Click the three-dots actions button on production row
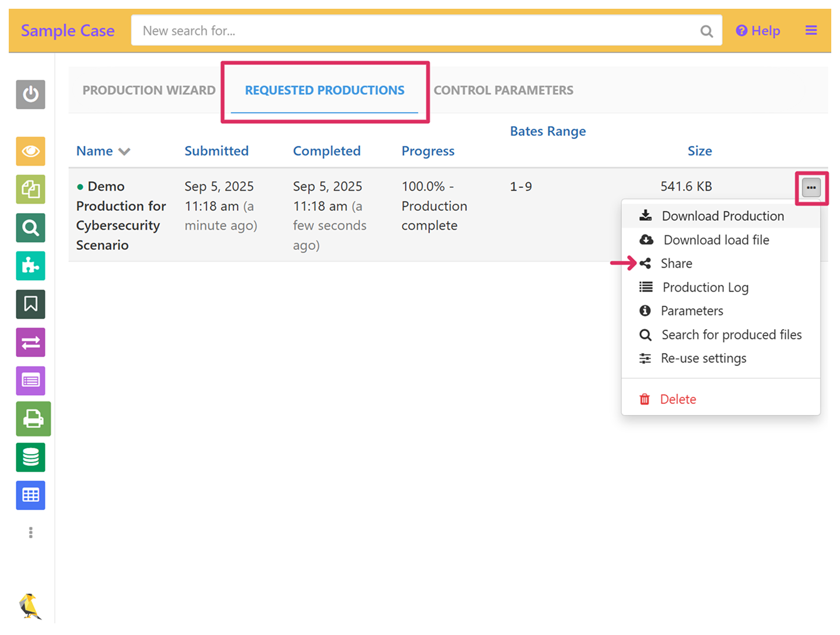 [x=811, y=187]
